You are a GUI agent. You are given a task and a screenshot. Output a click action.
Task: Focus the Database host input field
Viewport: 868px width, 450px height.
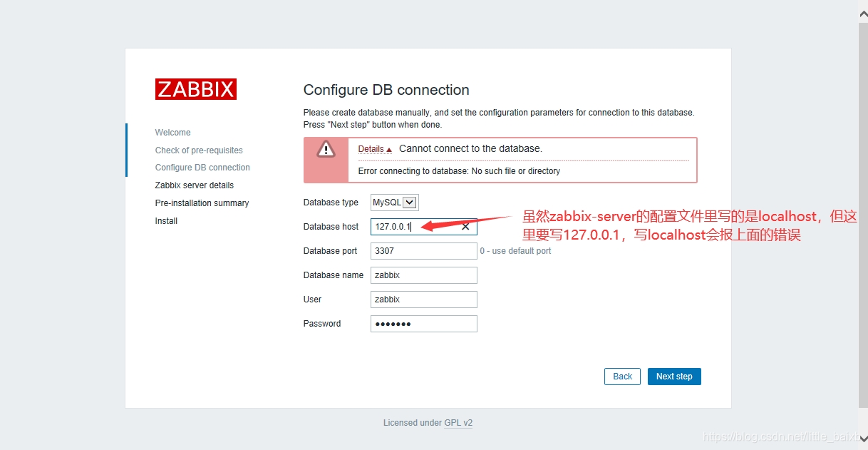(x=423, y=227)
